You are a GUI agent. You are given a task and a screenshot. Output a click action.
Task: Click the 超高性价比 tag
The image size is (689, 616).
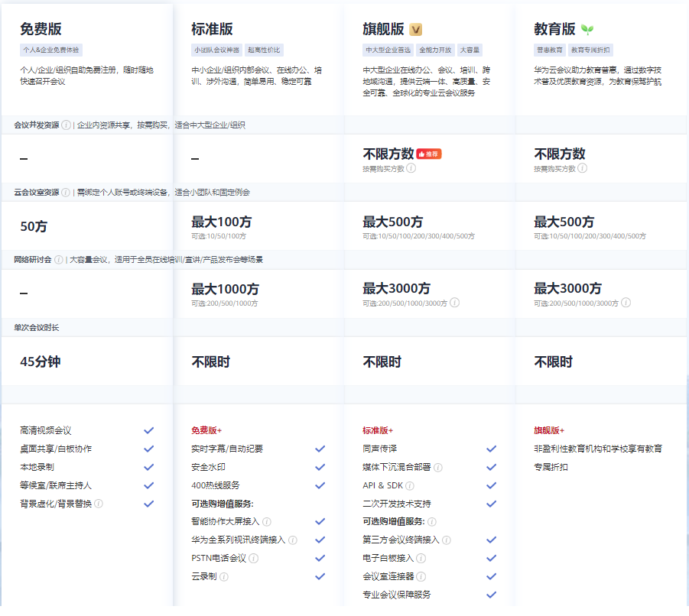click(x=264, y=50)
